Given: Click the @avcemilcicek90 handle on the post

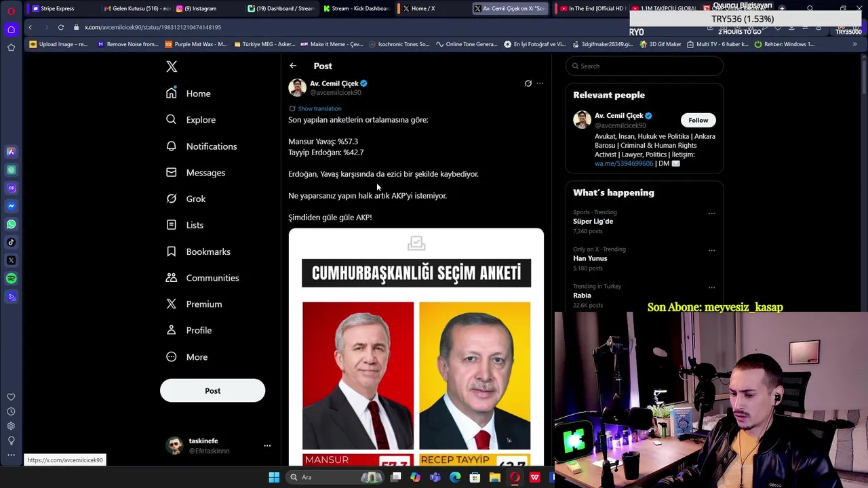Looking at the screenshot, I should pos(336,93).
